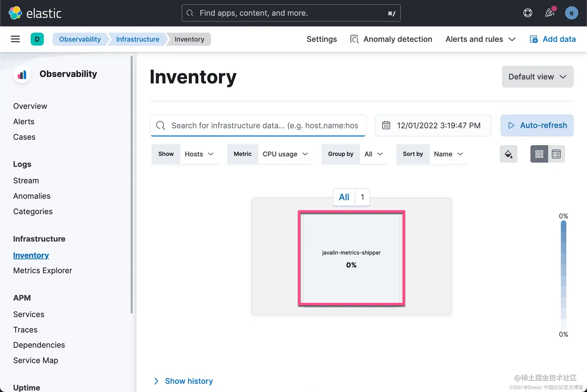Click the Uptime section heading
The width and height of the screenshot is (587, 392).
point(27,387)
